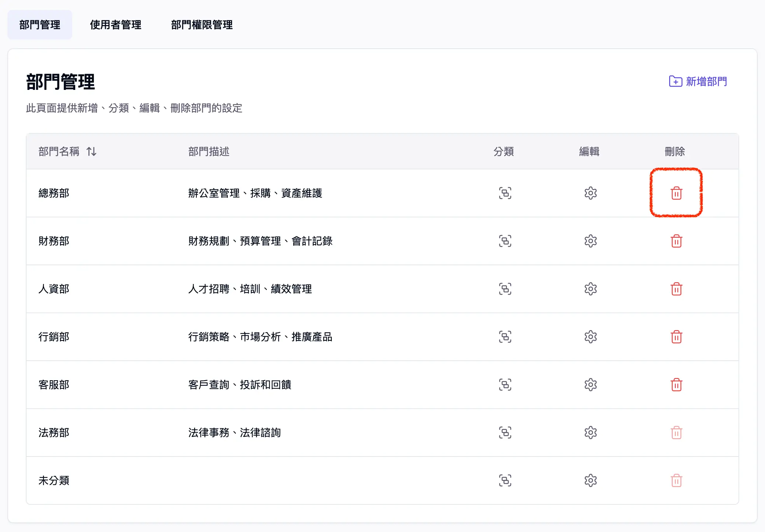Image resolution: width=765 pixels, height=532 pixels.
Task: Click gear icon in 未分類 row
Action: [590, 480]
